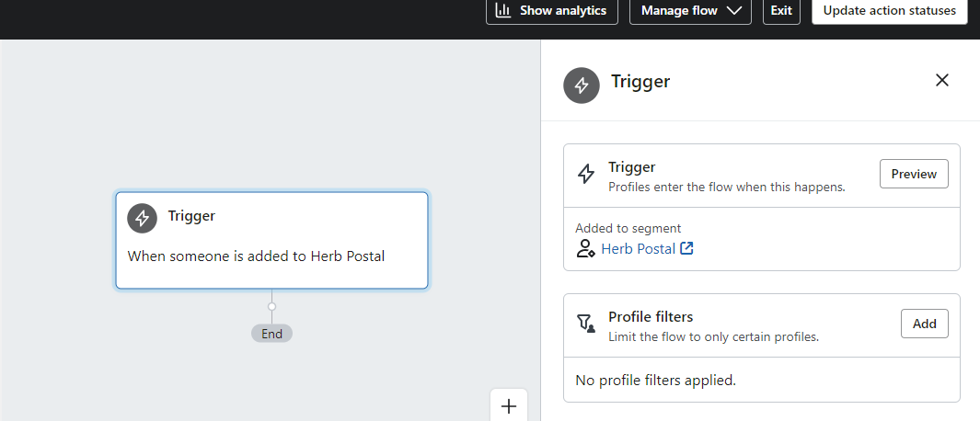The image size is (980, 421).
Task: Click the bar chart icon in Show analytics
Action: coord(503,10)
